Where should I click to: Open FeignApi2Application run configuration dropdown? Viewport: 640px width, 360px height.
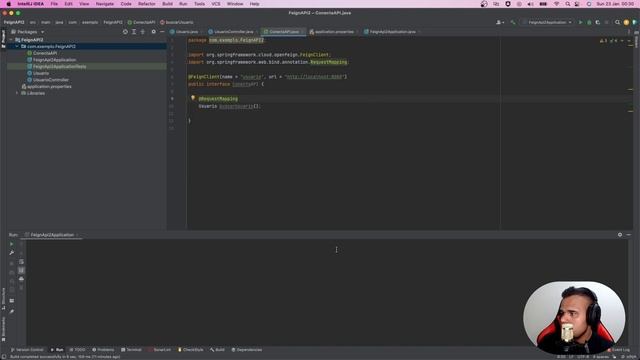point(547,22)
